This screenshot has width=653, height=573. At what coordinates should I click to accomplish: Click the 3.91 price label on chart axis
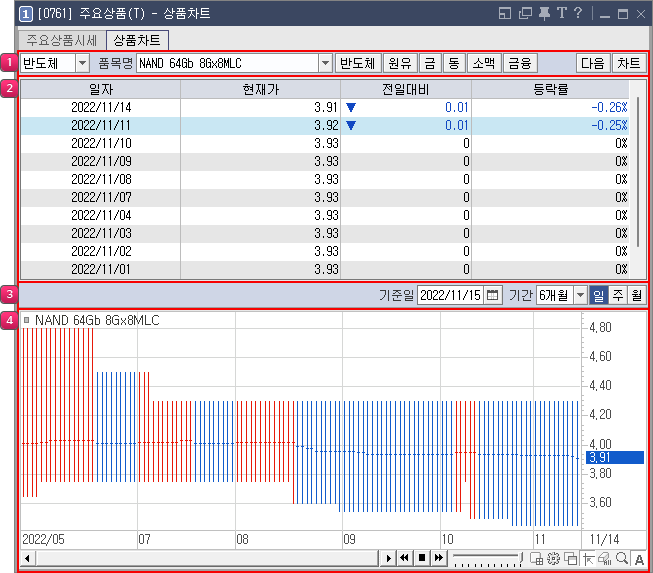coord(615,457)
